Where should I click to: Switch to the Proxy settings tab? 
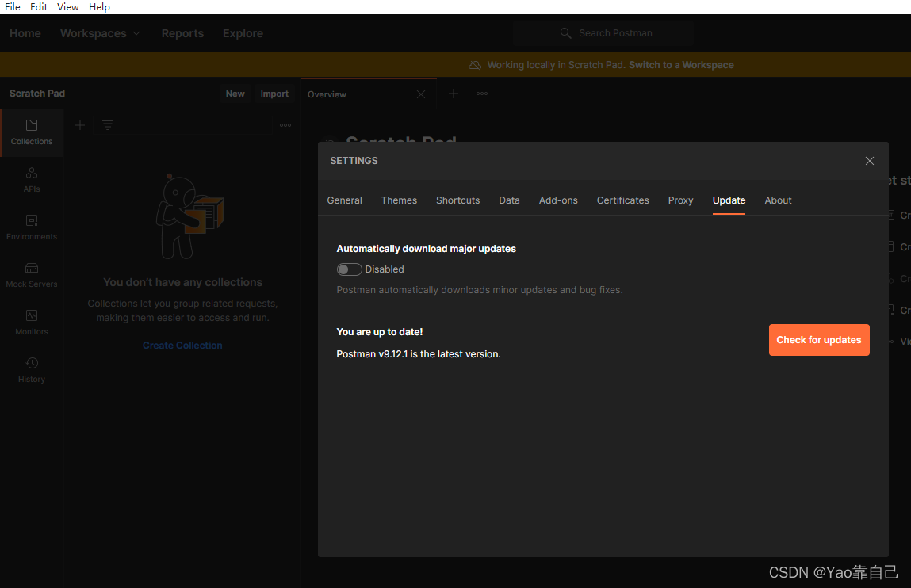(x=681, y=200)
